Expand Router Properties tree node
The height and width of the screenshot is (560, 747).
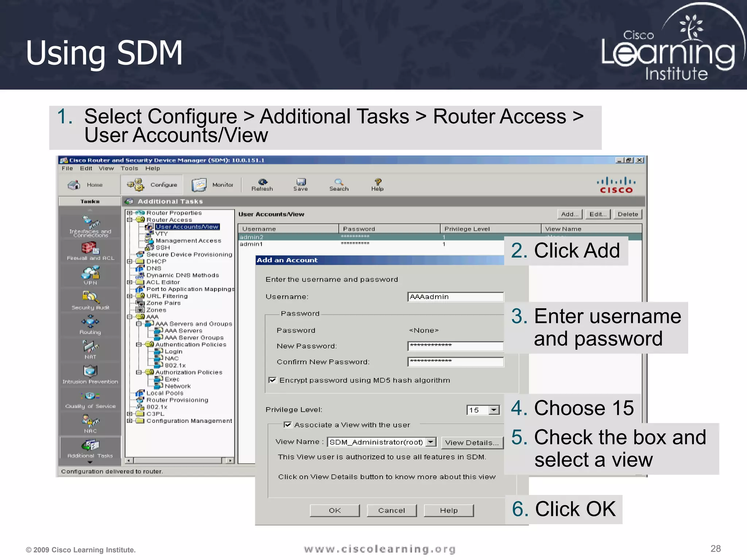[x=129, y=213]
